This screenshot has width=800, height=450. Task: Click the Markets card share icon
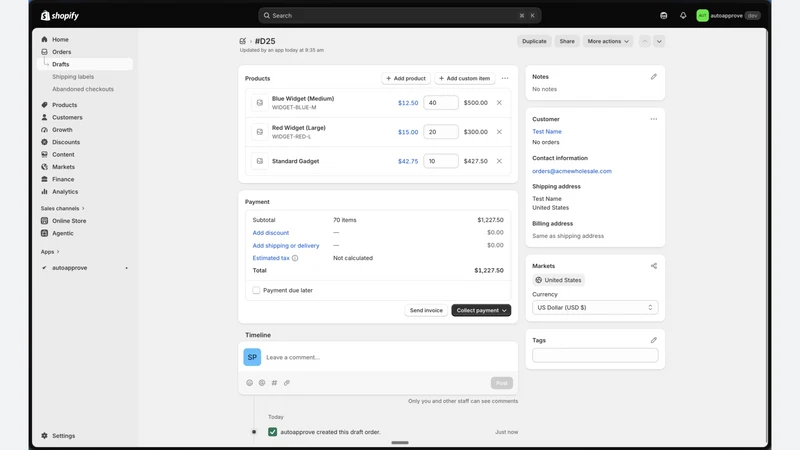654,266
